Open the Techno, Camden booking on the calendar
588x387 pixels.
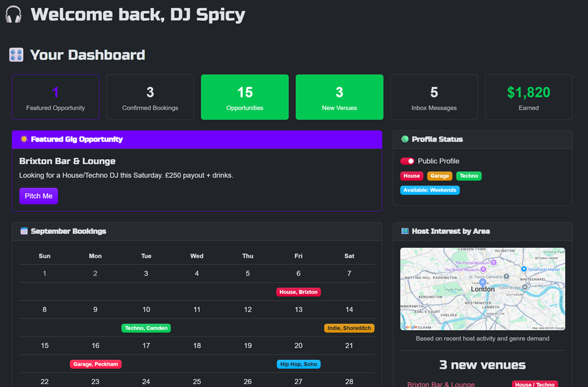coord(146,328)
